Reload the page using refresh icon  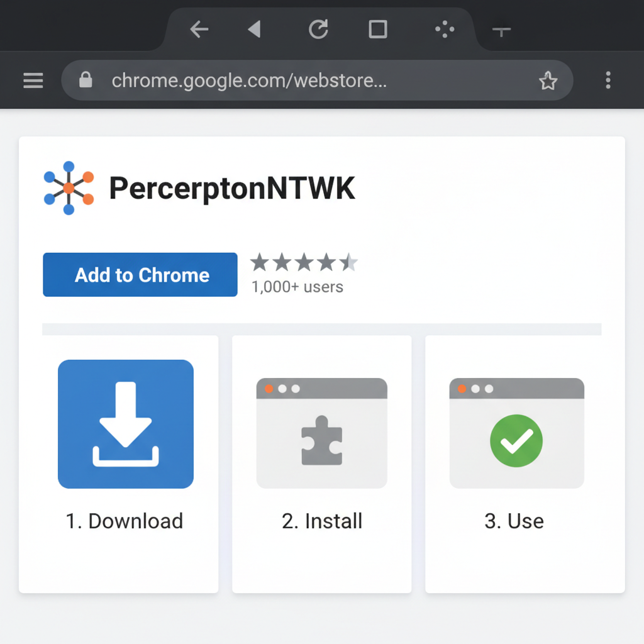tap(318, 28)
